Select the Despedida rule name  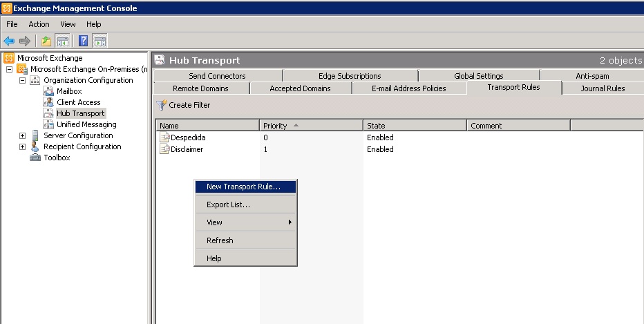coord(188,137)
